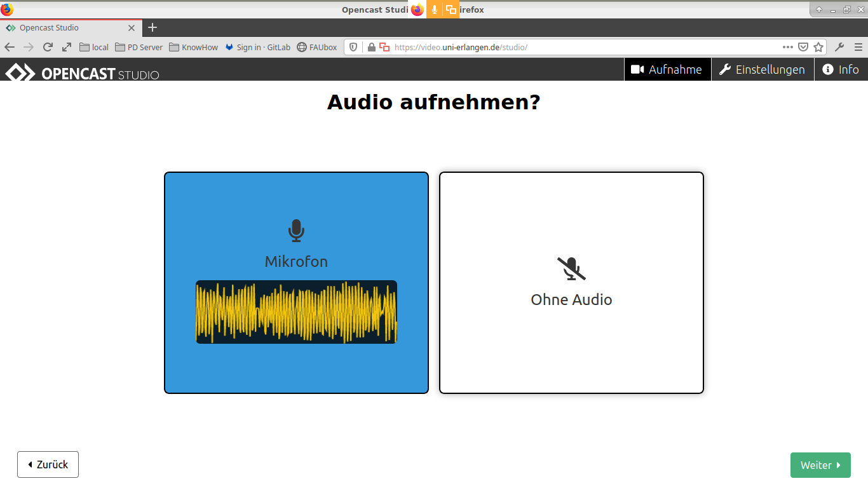Open the PD Server bookmark folder
The image size is (868, 488).
click(139, 47)
